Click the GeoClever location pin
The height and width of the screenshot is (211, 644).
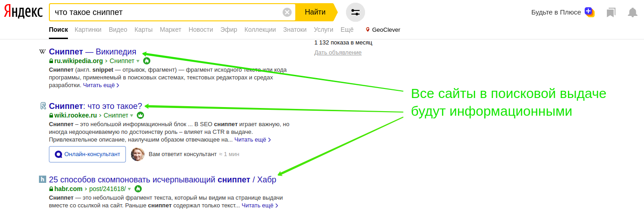tap(368, 30)
